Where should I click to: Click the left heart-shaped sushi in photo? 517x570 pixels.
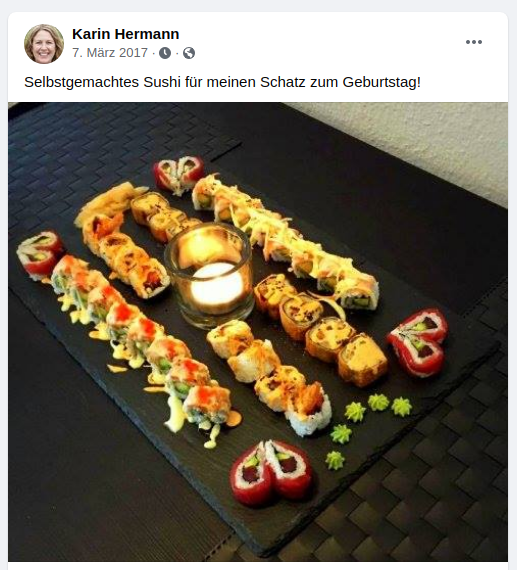click(39, 254)
